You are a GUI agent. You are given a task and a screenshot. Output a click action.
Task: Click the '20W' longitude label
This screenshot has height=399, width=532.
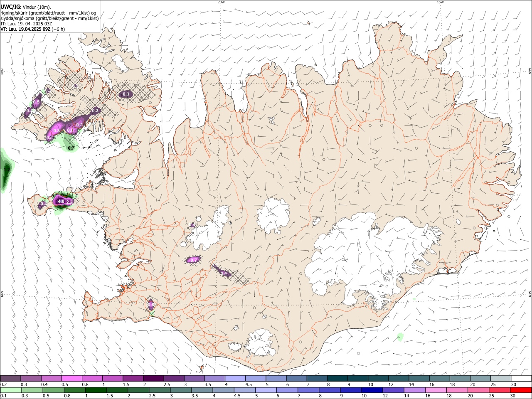(x=221, y=2)
